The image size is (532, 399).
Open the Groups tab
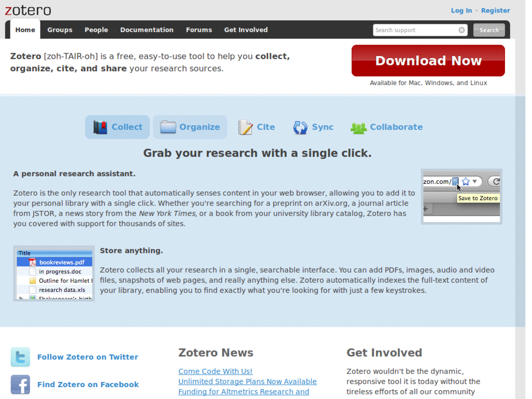60,30
